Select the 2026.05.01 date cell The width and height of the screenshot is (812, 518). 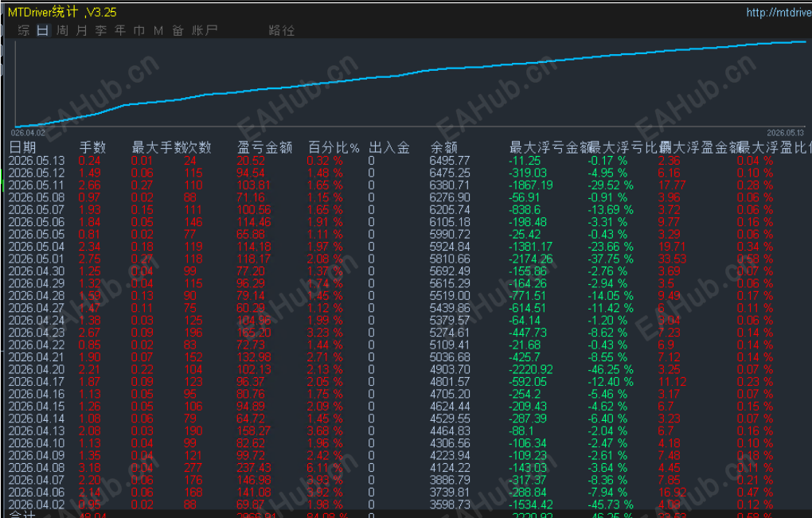coord(37,259)
